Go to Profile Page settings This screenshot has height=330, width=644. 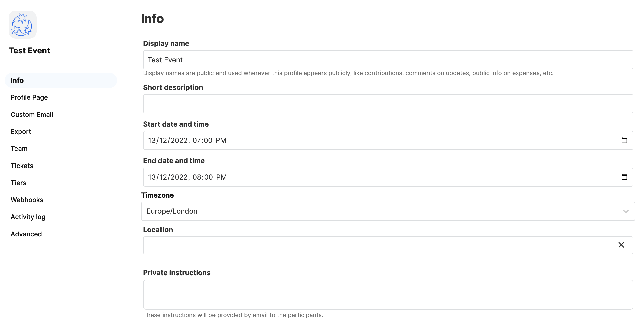29,97
